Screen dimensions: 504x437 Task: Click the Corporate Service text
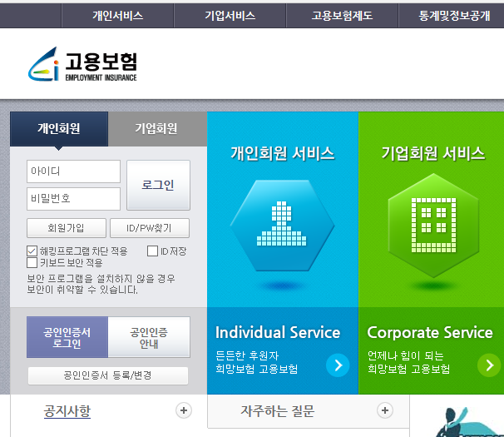[x=430, y=332]
